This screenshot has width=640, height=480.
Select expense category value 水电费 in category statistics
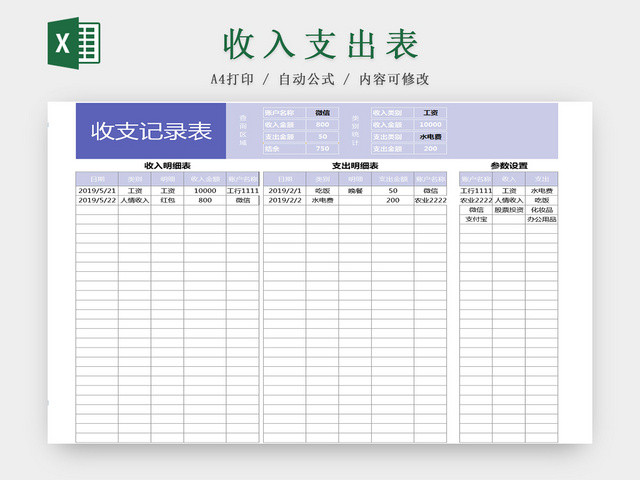click(431, 137)
